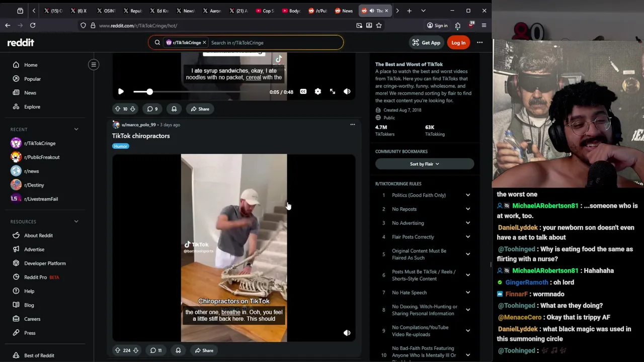Click the chiropractor video thumbnail

pyautogui.click(x=234, y=248)
